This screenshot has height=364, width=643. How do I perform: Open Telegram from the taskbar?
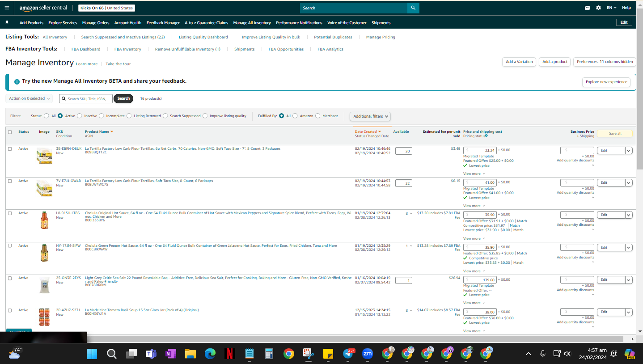click(x=348, y=354)
